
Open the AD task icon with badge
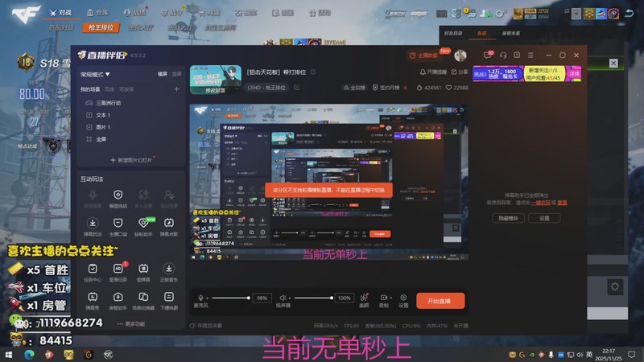(118, 269)
